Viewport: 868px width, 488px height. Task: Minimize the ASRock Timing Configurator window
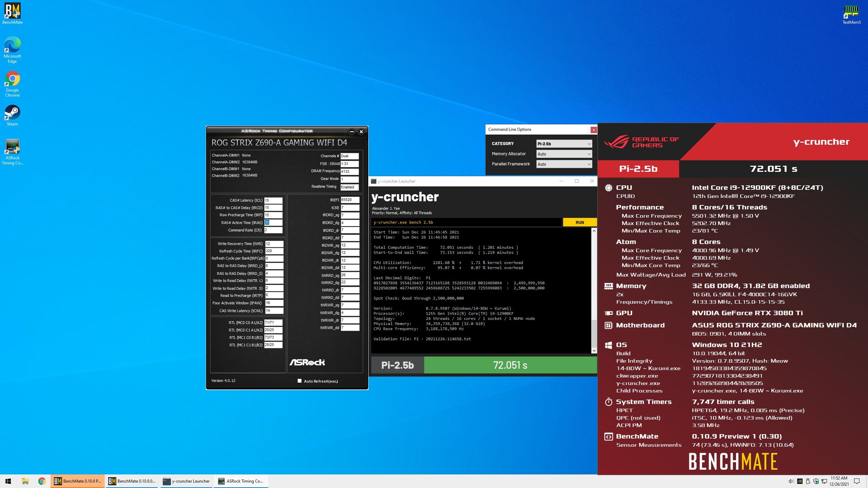click(352, 132)
